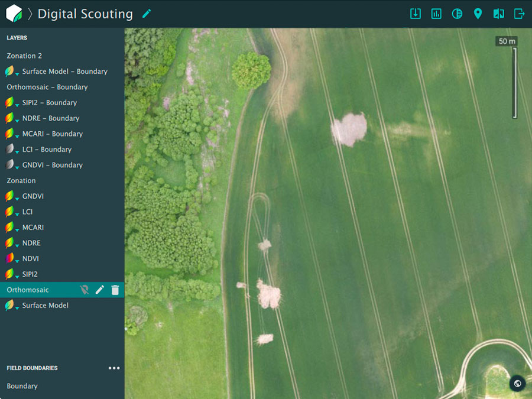532x399 pixels.
Task: Click leaf icon of the LCI layer
Action: click(9, 212)
